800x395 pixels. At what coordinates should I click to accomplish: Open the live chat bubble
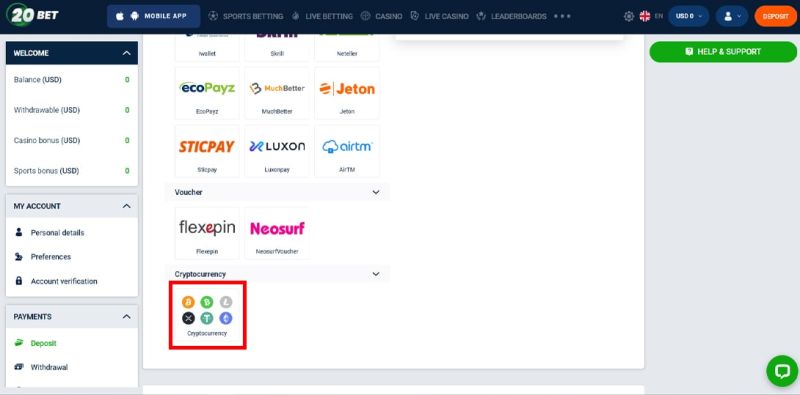point(782,371)
